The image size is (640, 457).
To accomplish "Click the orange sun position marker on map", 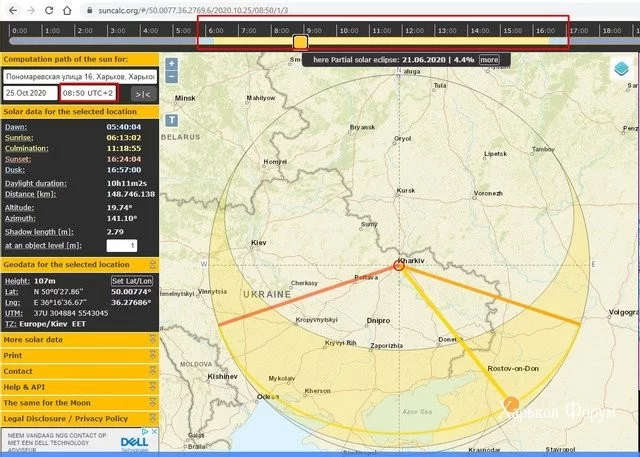I will [510, 402].
